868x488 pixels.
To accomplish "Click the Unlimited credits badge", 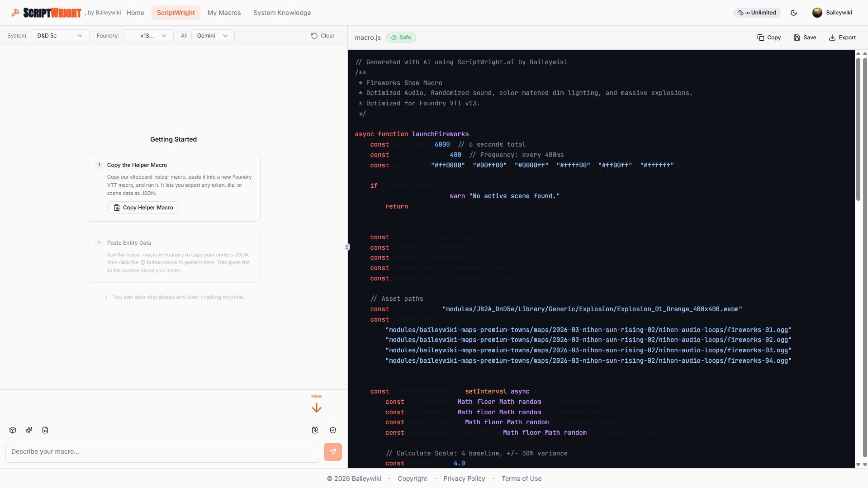I will point(757,13).
